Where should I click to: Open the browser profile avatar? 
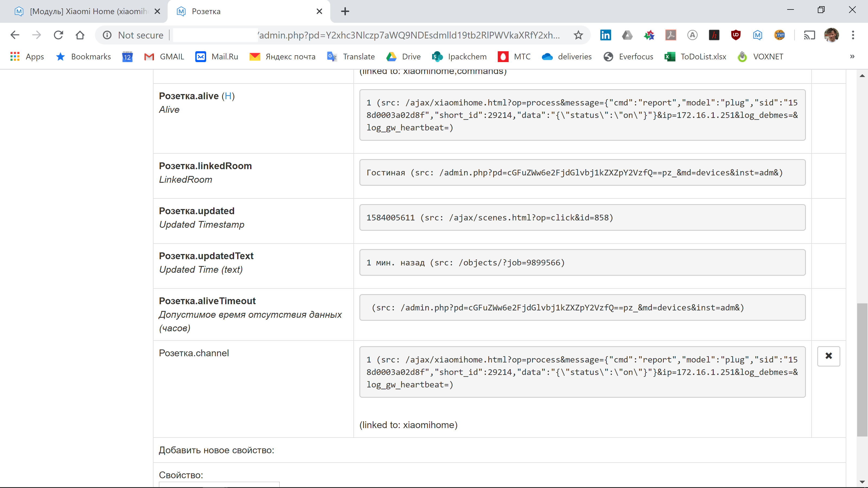coord(832,35)
